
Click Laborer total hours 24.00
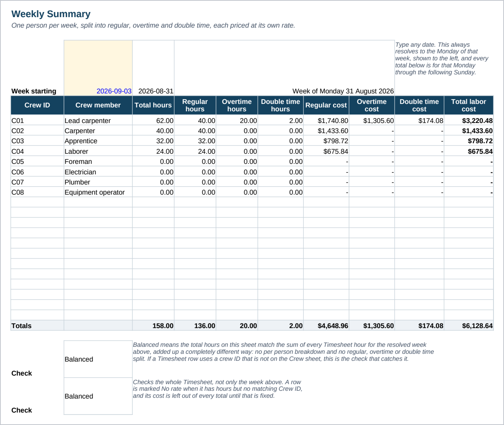click(x=153, y=151)
